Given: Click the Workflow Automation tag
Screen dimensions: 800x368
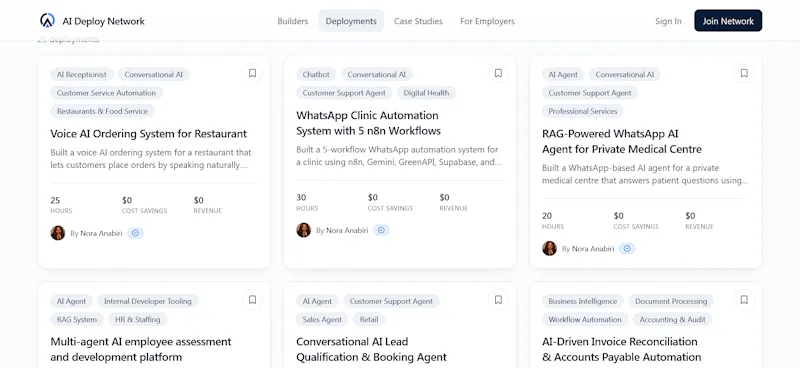Looking at the screenshot, I should coord(585,320).
